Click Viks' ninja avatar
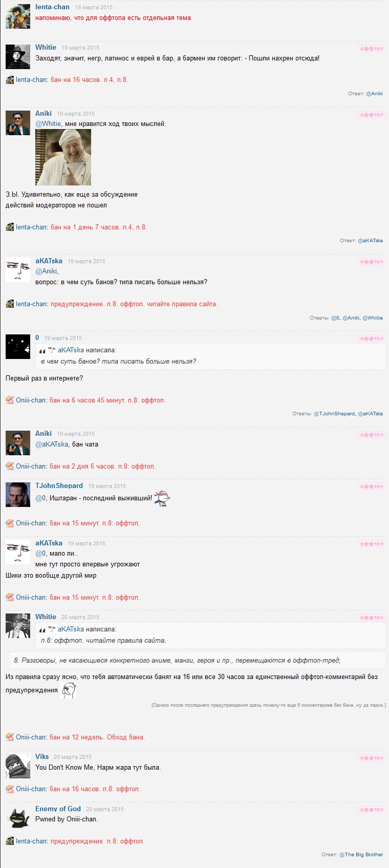The image size is (389, 868). point(18,766)
